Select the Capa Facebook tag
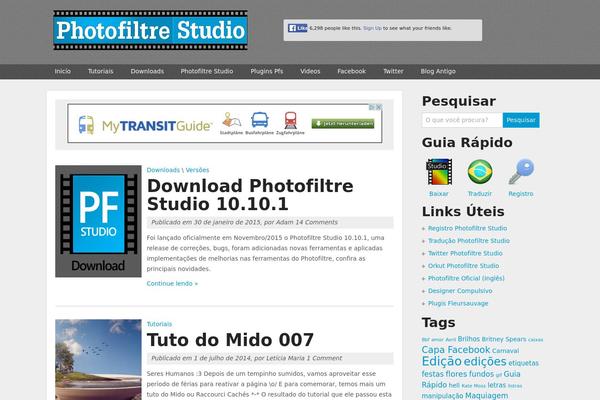 [456, 350]
